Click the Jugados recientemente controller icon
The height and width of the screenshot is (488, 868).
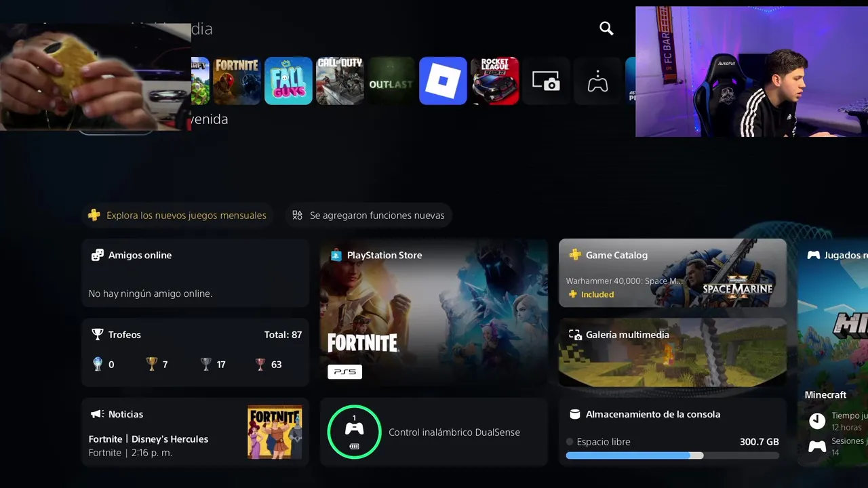click(x=814, y=255)
